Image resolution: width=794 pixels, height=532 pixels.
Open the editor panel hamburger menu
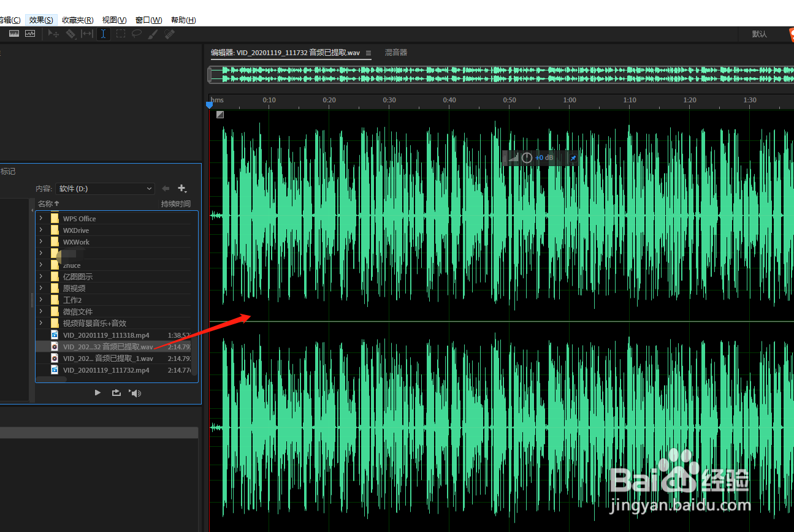[368, 53]
